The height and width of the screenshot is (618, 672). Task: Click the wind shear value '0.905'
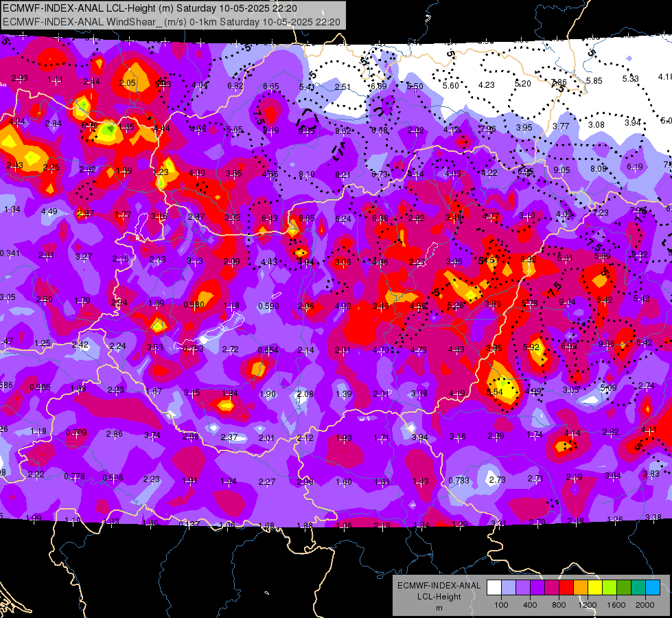[x=40, y=387]
